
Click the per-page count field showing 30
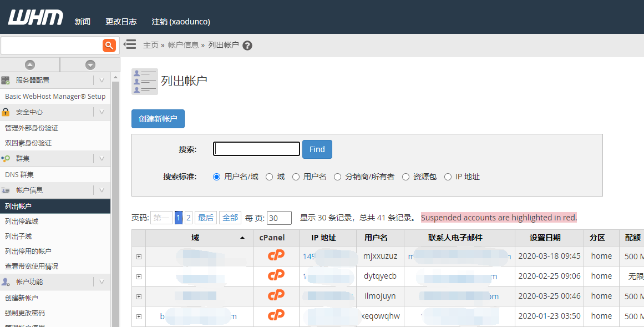point(279,218)
